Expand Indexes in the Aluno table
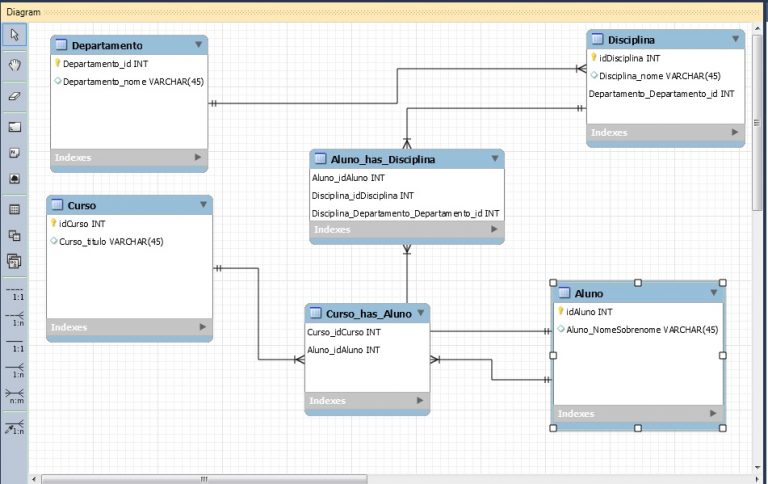Screen dimensions: 768x484 713,413
